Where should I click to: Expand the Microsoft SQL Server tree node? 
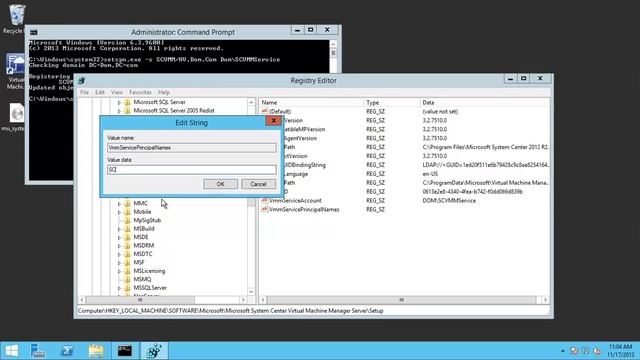coord(119,102)
